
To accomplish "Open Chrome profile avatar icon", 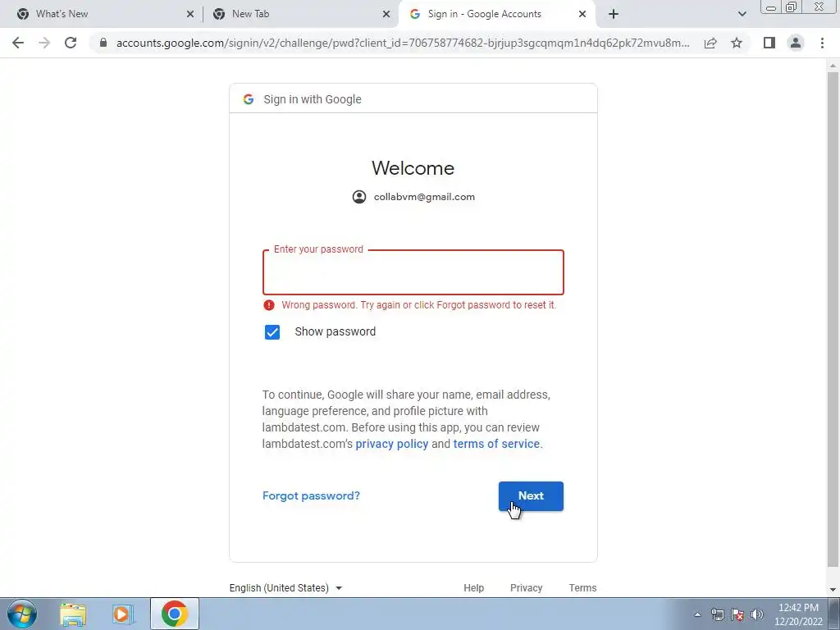I will [x=796, y=43].
